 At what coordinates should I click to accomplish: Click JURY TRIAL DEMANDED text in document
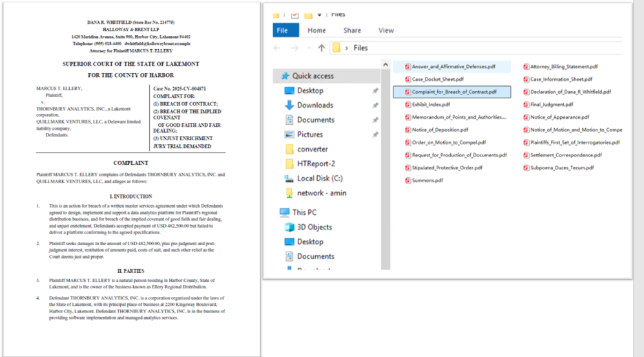click(x=182, y=146)
